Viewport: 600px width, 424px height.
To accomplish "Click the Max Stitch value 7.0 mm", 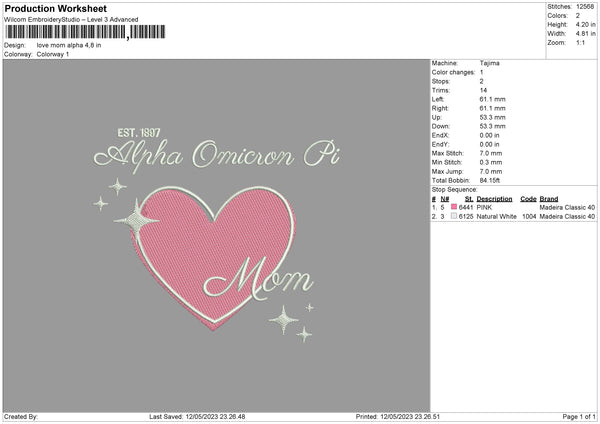I will pos(491,153).
